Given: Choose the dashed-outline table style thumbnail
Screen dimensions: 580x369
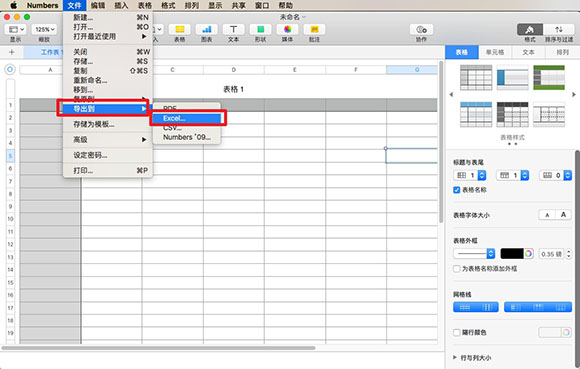Looking at the screenshot, I should tap(549, 115).
